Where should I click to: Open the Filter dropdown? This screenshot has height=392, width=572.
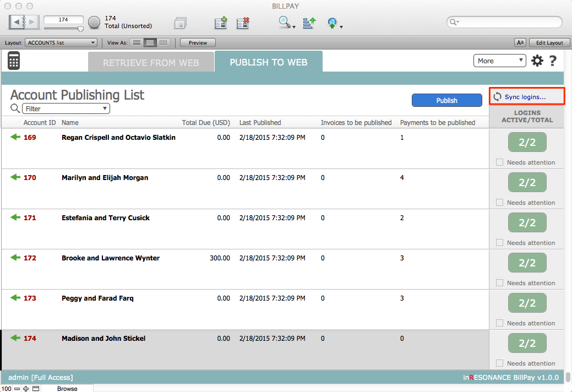(x=66, y=109)
